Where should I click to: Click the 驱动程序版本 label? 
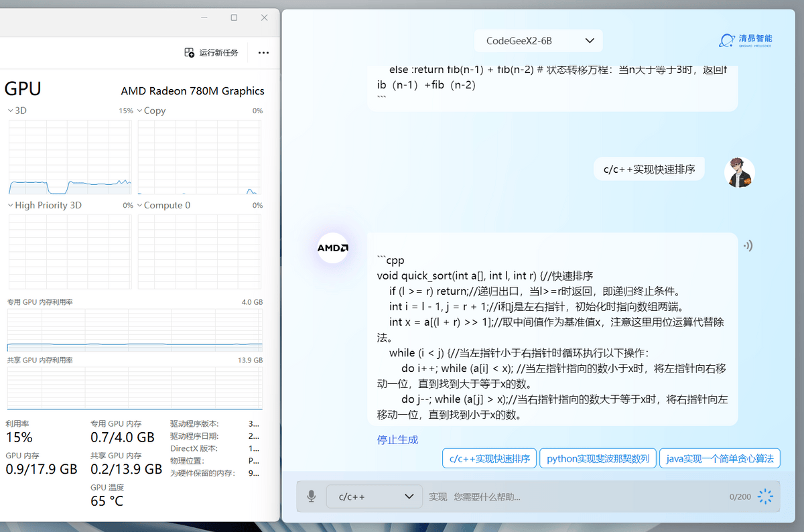pos(194,423)
